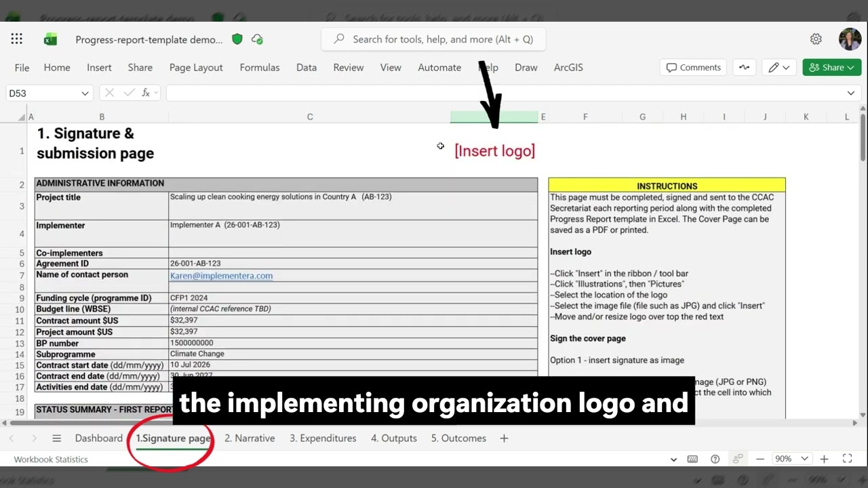Click the formula bar cancel X icon
The width and height of the screenshot is (868, 488).
[109, 93]
